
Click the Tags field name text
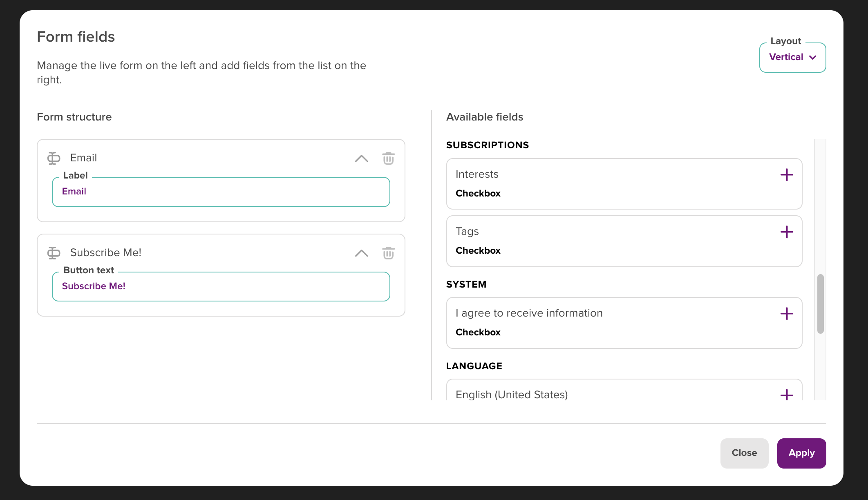point(467,232)
